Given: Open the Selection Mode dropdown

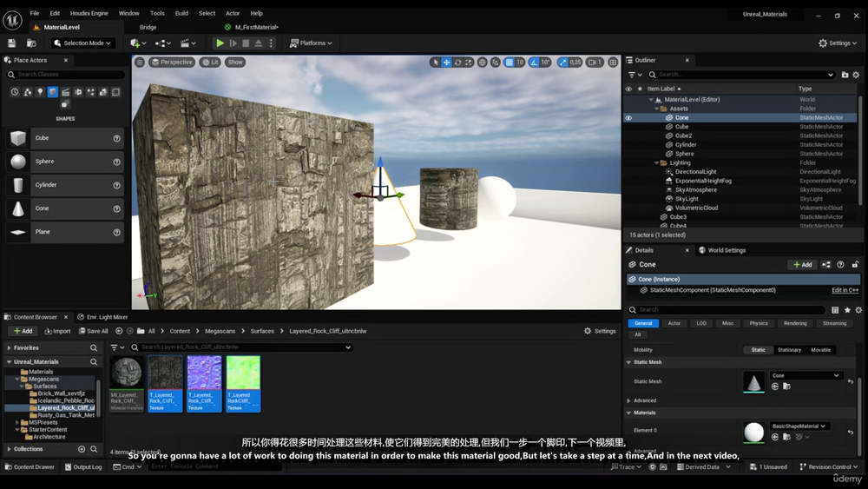Looking at the screenshot, I should [x=82, y=43].
